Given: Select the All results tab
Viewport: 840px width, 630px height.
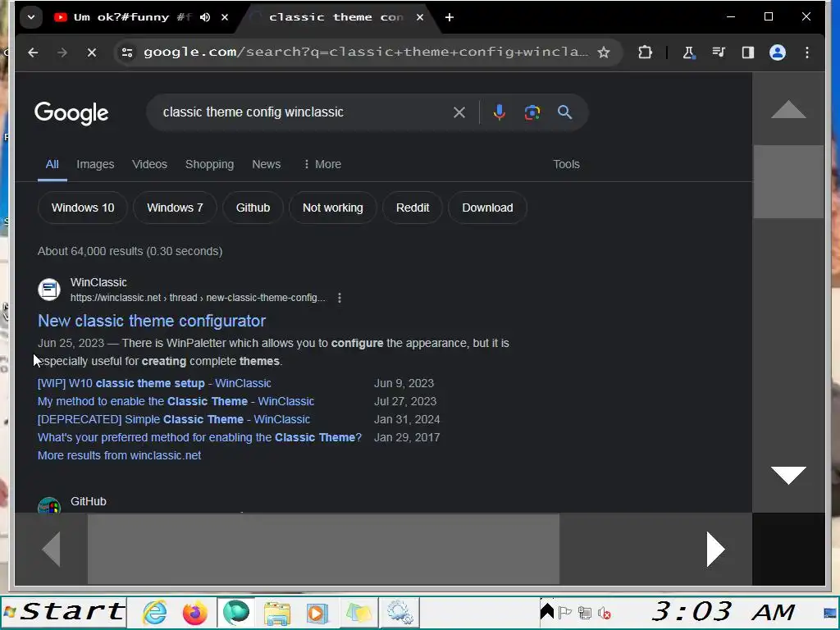Looking at the screenshot, I should pos(52,164).
